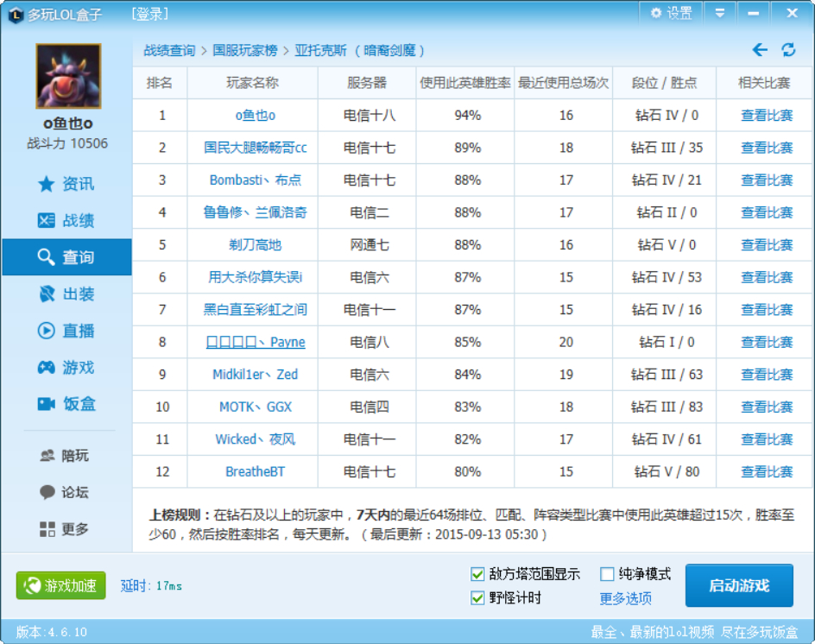Toggle 敌方塔范围显示 checkbox

(477, 574)
